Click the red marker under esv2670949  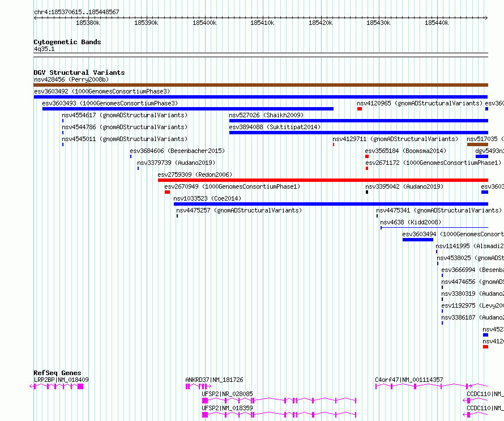(x=167, y=192)
